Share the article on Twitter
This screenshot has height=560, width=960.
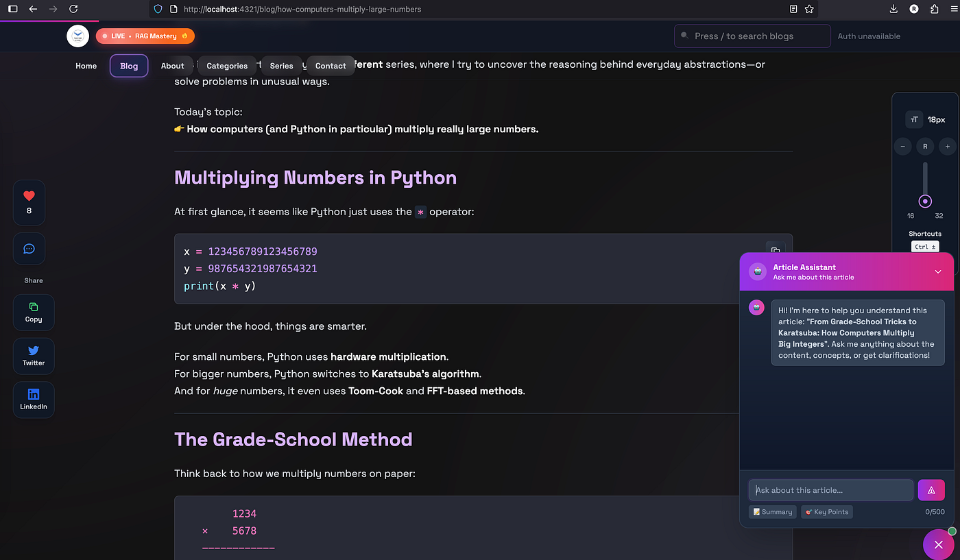point(33,356)
